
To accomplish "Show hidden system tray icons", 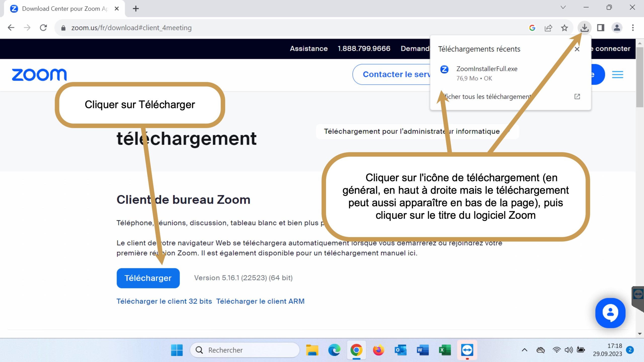I will [x=525, y=350].
